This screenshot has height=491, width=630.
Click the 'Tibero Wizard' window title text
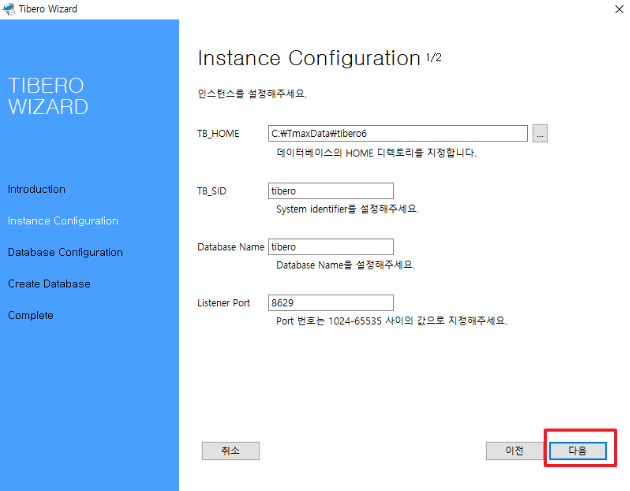click(x=48, y=9)
